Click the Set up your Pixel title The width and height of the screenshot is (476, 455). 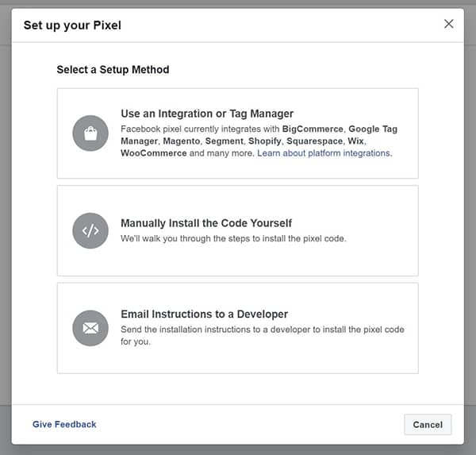pyautogui.click(x=72, y=25)
